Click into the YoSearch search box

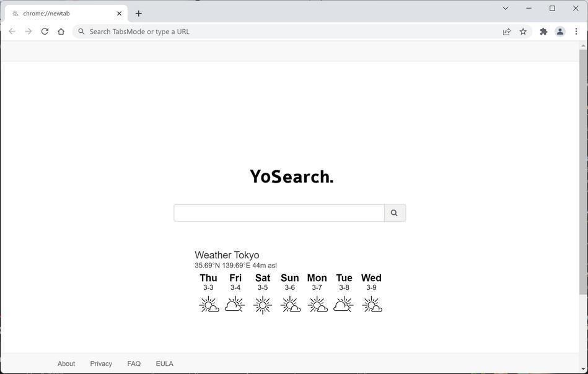(279, 213)
